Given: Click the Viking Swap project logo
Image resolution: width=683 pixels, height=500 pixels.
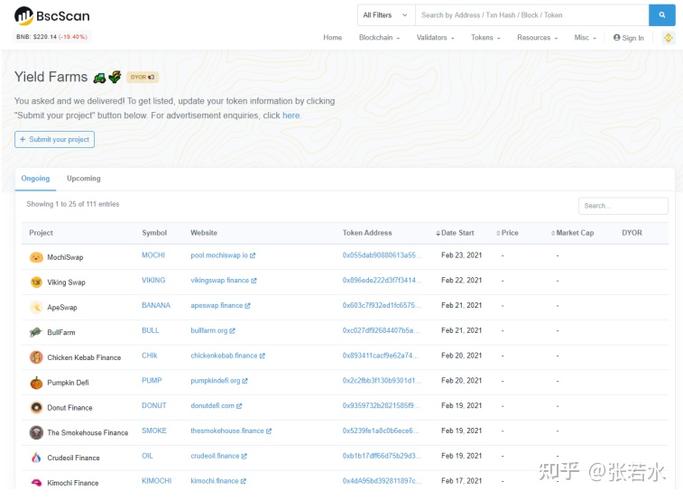Looking at the screenshot, I should point(37,282).
